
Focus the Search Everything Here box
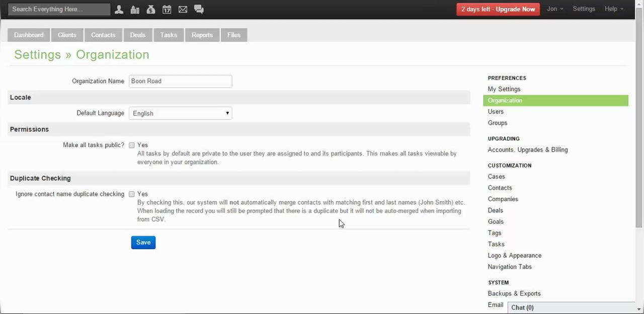(59, 10)
